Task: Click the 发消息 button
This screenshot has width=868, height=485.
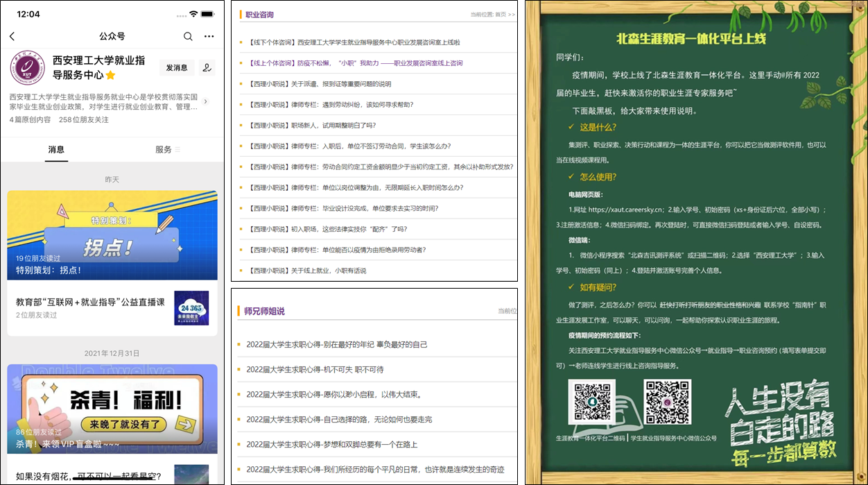Action: click(x=177, y=67)
